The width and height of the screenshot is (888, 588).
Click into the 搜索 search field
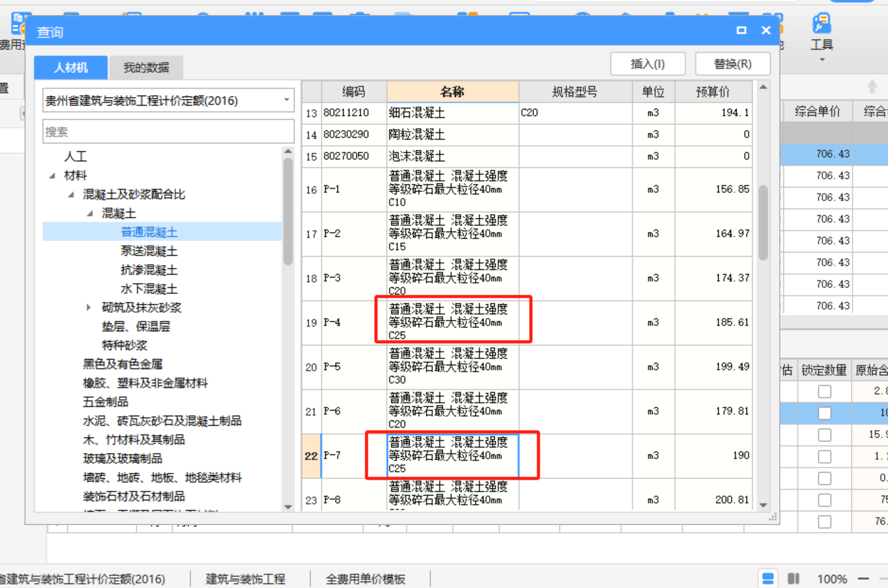168,132
